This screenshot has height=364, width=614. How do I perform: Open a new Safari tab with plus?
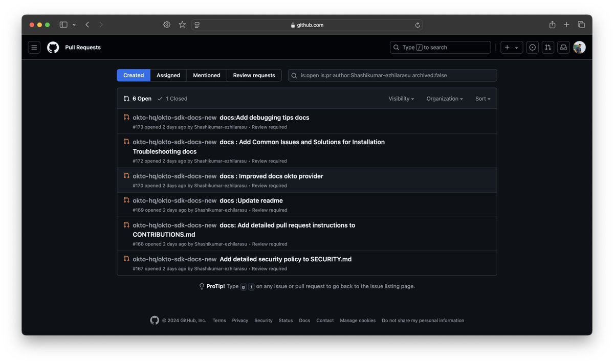tap(566, 25)
